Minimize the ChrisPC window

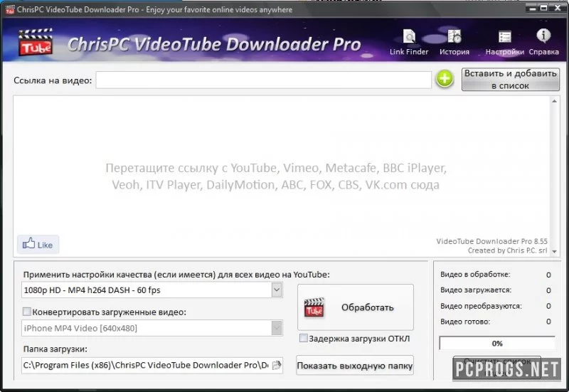pos(533,8)
